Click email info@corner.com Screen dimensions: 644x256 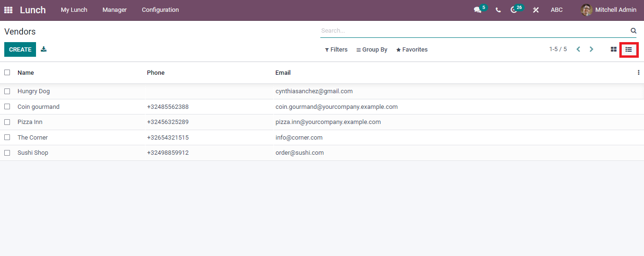point(299,138)
